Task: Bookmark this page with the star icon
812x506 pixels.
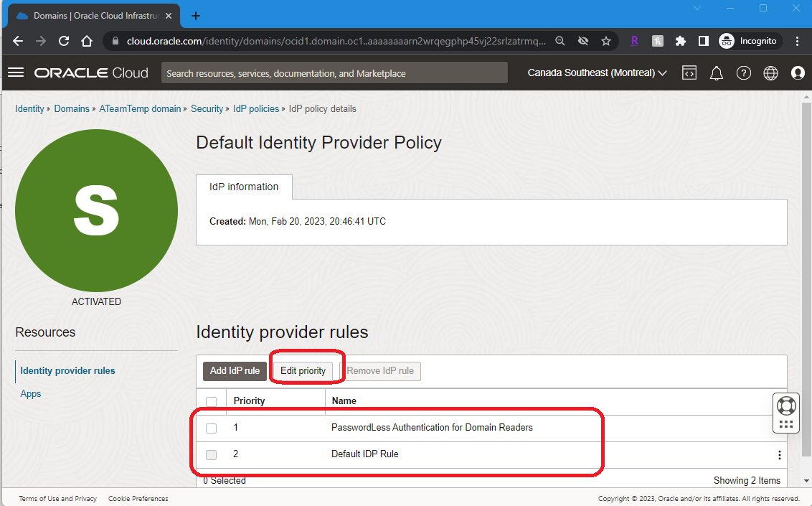Action: tap(606, 41)
